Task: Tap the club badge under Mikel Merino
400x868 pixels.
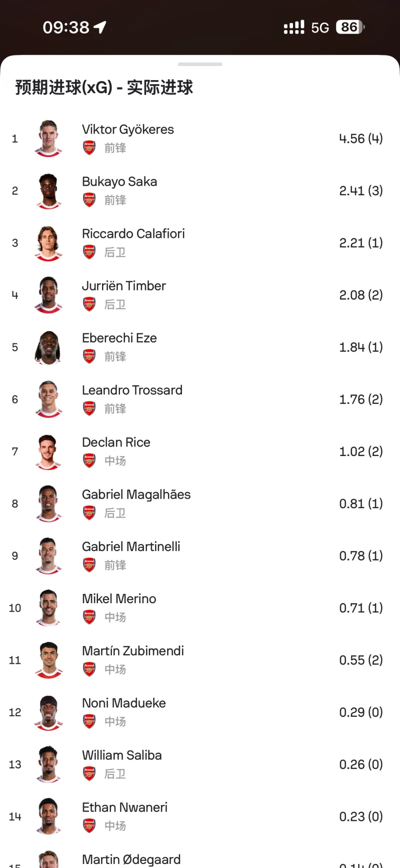Action: pos(89,617)
